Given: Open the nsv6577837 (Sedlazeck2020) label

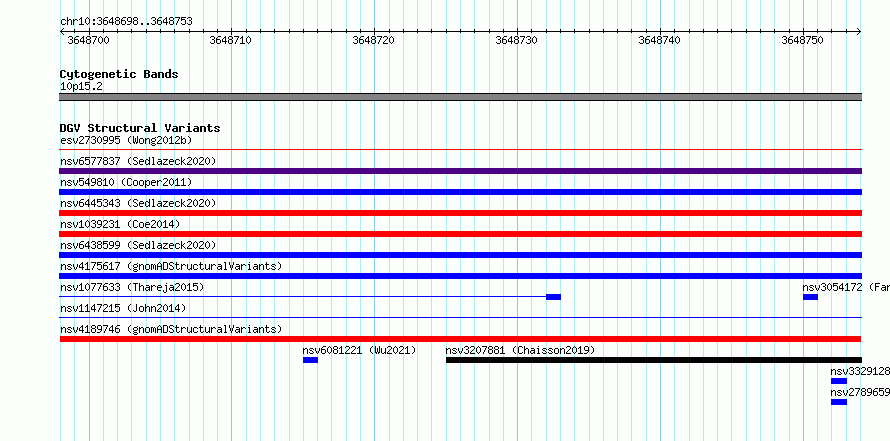Looking at the screenshot, I should coord(138,161).
